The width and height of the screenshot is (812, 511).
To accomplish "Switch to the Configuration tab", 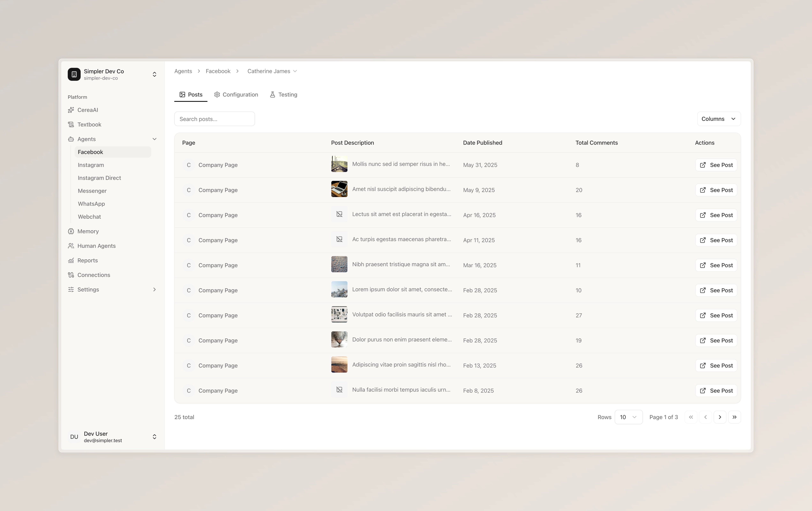I will pyautogui.click(x=236, y=94).
